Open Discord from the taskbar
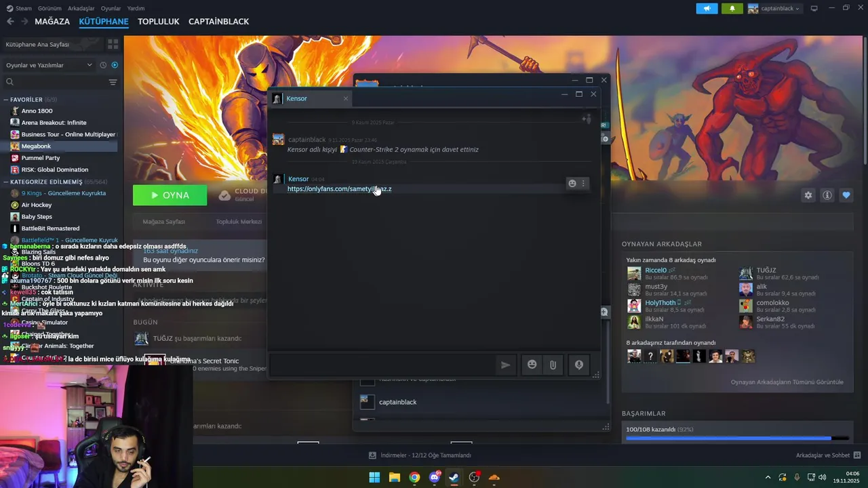Image resolution: width=868 pixels, height=488 pixels. point(435,477)
